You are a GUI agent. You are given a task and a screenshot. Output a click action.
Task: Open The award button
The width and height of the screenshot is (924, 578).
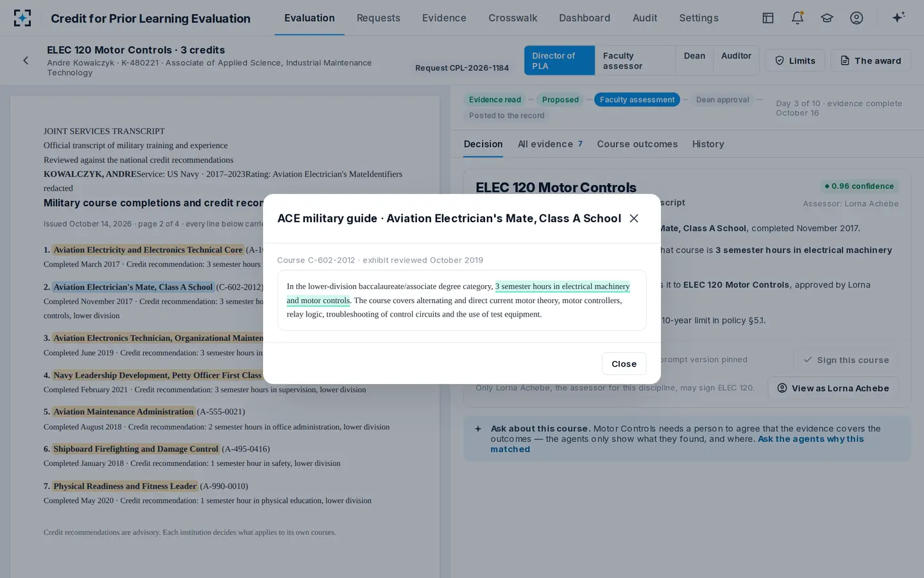click(x=871, y=60)
